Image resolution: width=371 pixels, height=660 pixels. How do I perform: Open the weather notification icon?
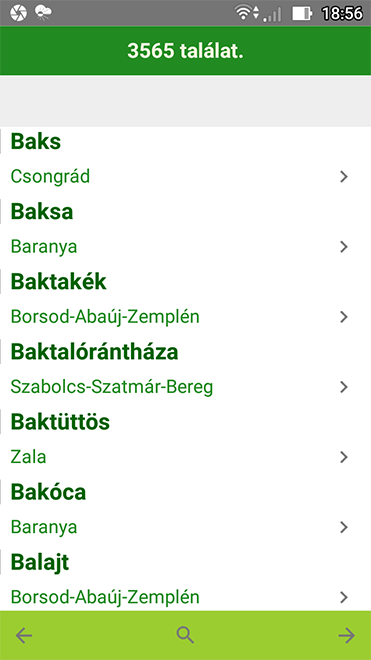coord(43,13)
